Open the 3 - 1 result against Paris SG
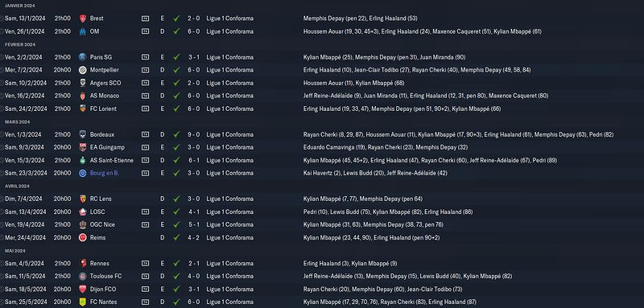This screenshot has height=308, width=644. click(x=194, y=57)
